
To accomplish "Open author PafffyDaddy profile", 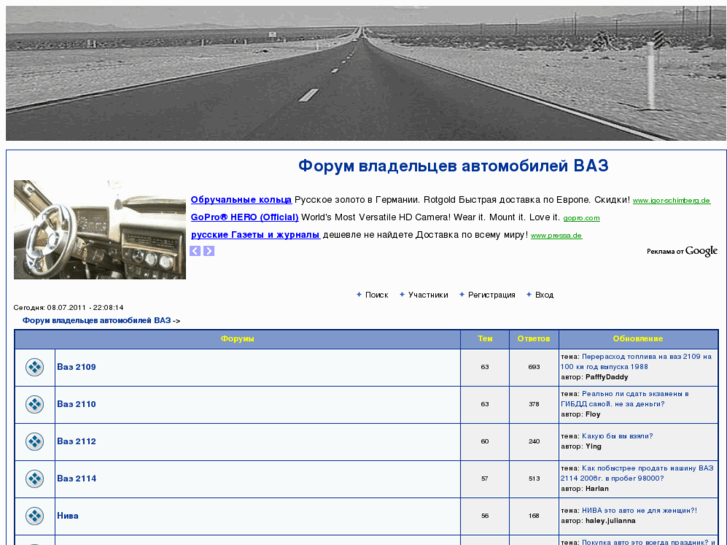I will (606, 377).
